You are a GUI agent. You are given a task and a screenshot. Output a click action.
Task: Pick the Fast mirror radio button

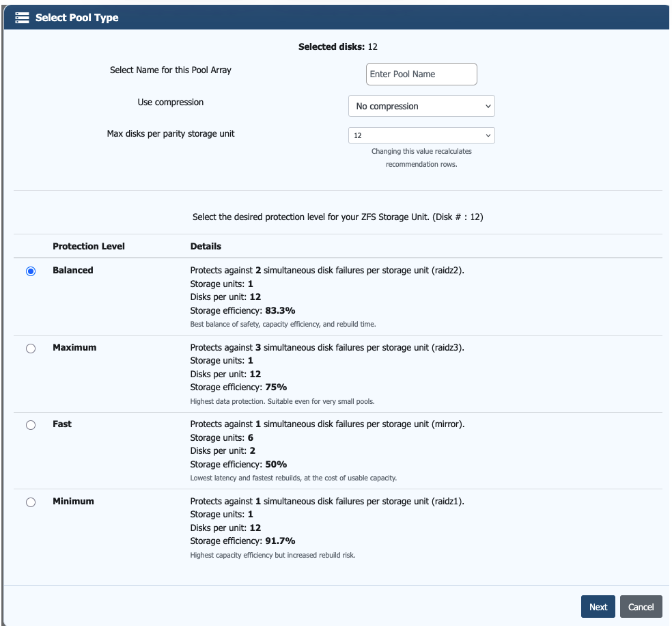(x=31, y=425)
